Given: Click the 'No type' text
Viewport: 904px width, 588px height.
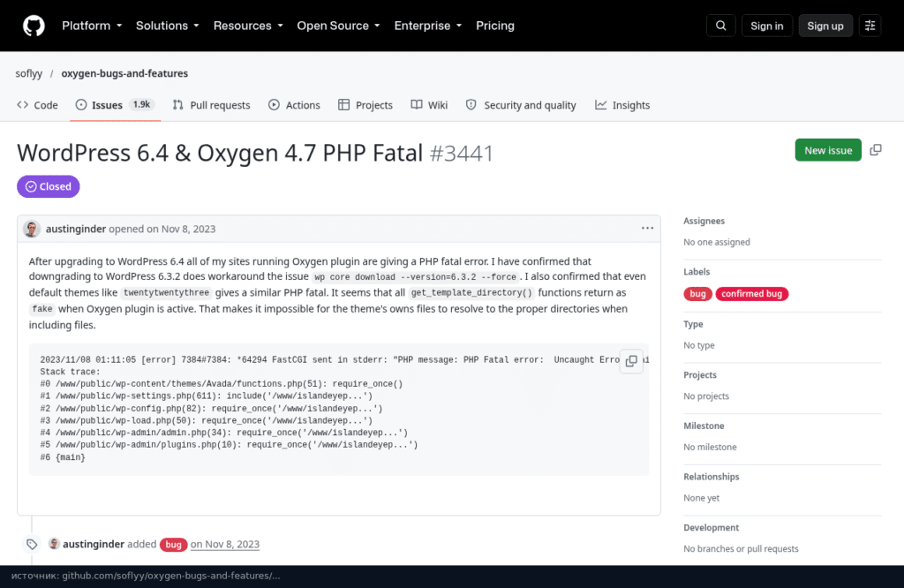Looking at the screenshot, I should [699, 345].
